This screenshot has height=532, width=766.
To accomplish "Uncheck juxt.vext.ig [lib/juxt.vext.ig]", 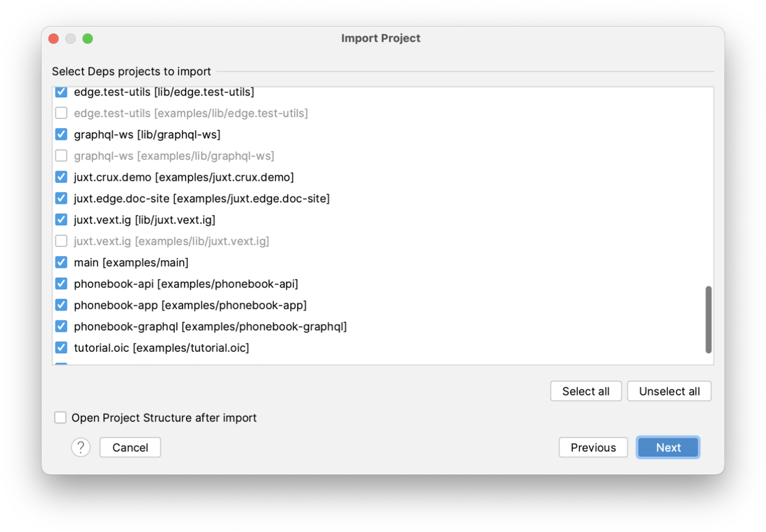I will pyautogui.click(x=61, y=220).
